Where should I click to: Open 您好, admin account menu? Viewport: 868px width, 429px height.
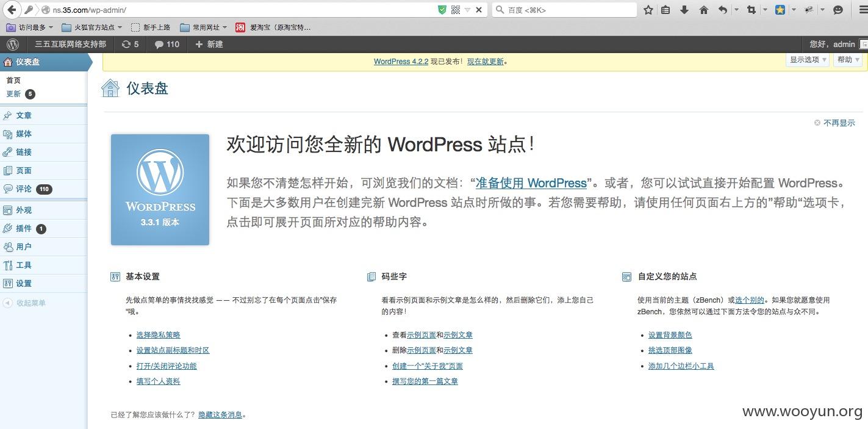click(x=832, y=44)
